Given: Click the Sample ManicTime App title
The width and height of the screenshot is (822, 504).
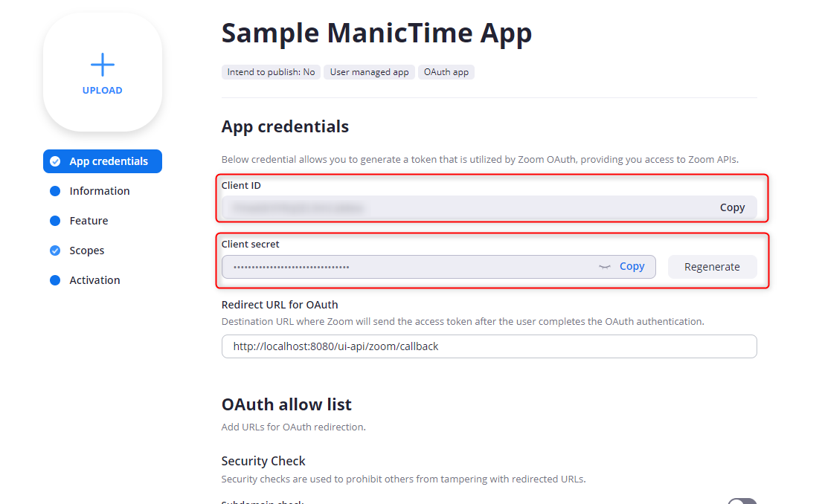Looking at the screenshot, I should click(376, 33).
